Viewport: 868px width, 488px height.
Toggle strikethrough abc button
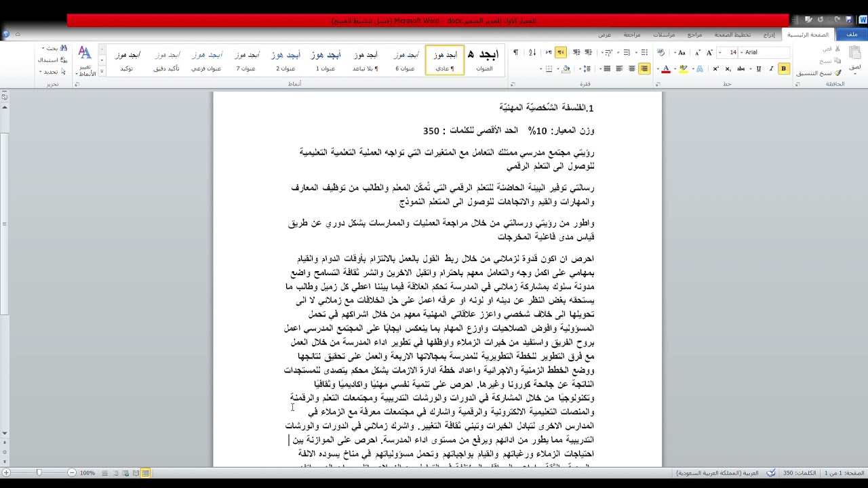(741, 68)
